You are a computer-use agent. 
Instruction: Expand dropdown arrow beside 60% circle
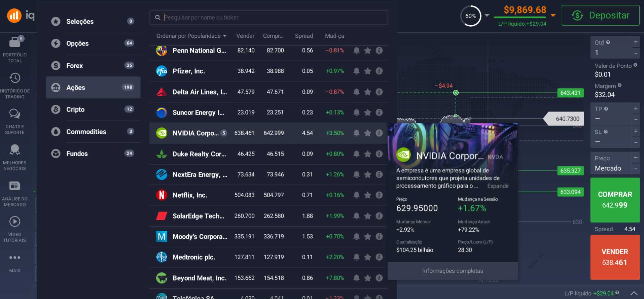tap(487, 15)
